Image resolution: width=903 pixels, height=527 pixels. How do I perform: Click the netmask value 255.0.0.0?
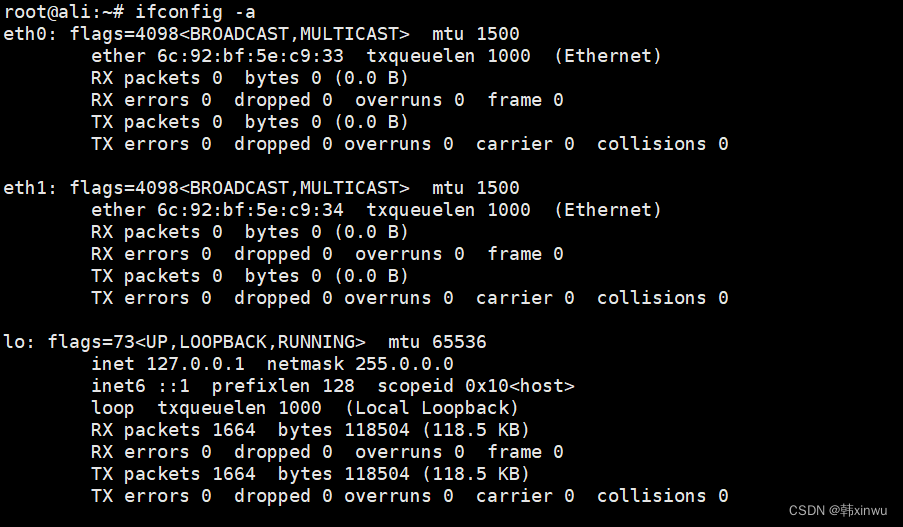tap(404, 364)
